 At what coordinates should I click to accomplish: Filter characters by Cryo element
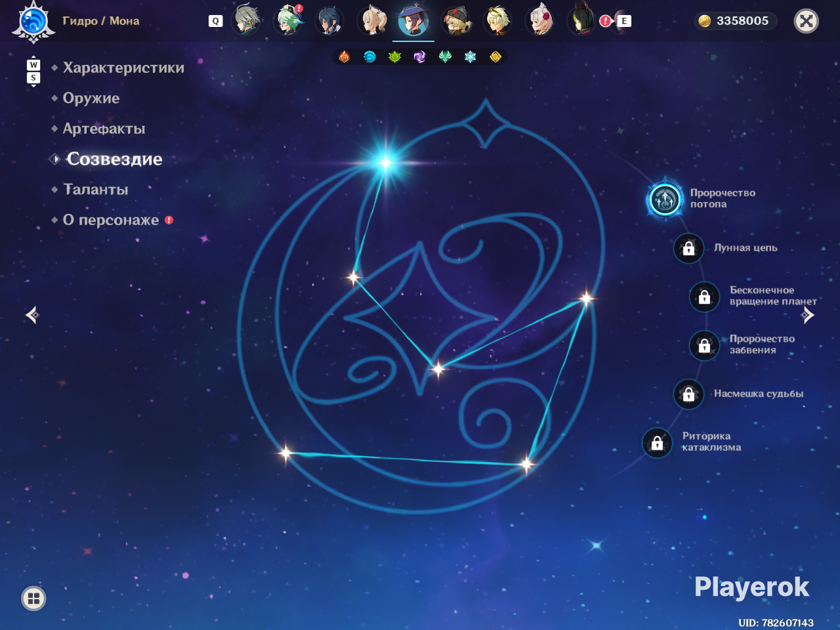(x=470, y=57)
